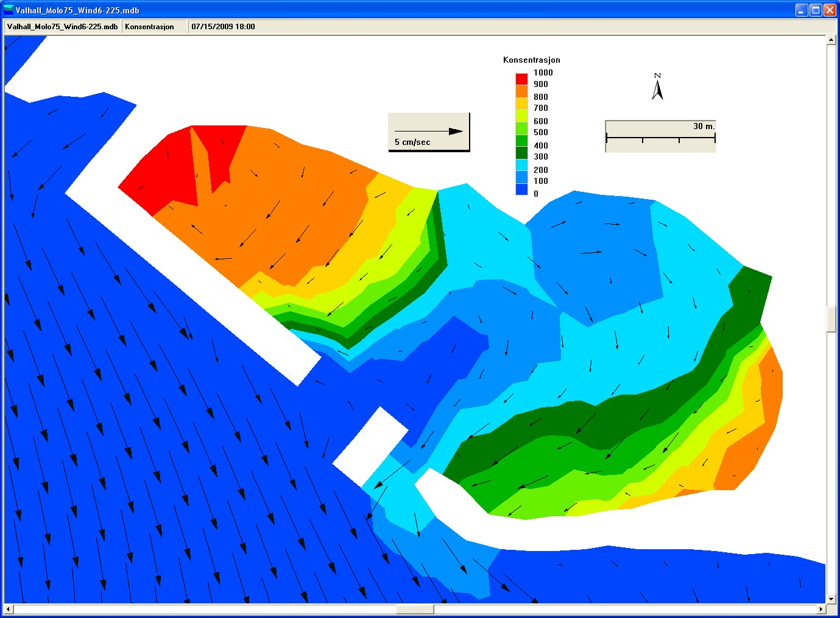Close the Valhall_Molo75 window
Image resolution: width=840 pixels, height=618 pixels.
point(830,10)
